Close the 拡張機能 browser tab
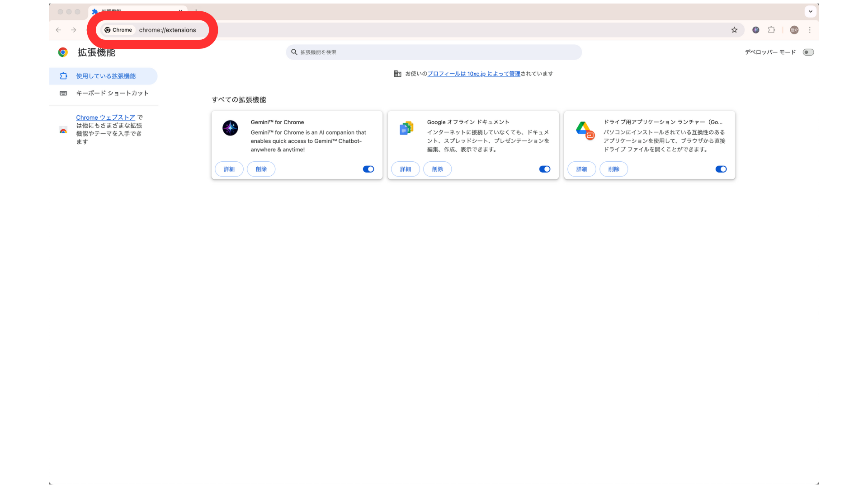 click(x=180, y=11)
